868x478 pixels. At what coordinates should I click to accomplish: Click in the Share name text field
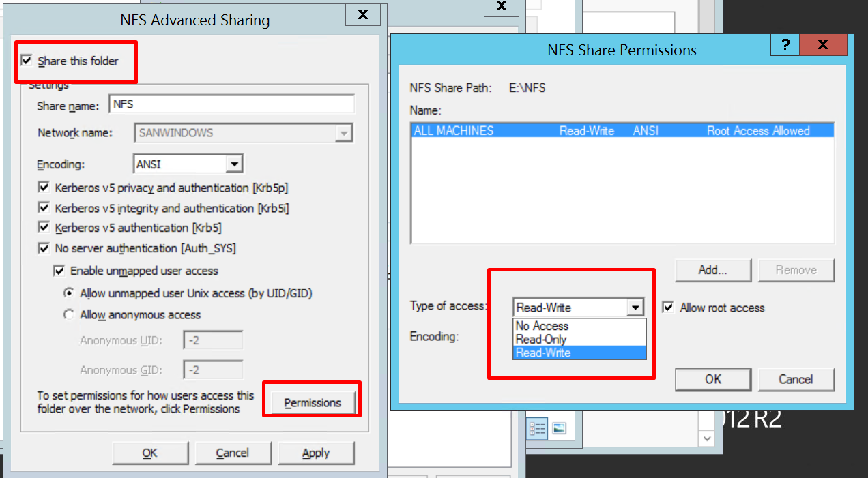pyautogui.click(x=231, y=104)
